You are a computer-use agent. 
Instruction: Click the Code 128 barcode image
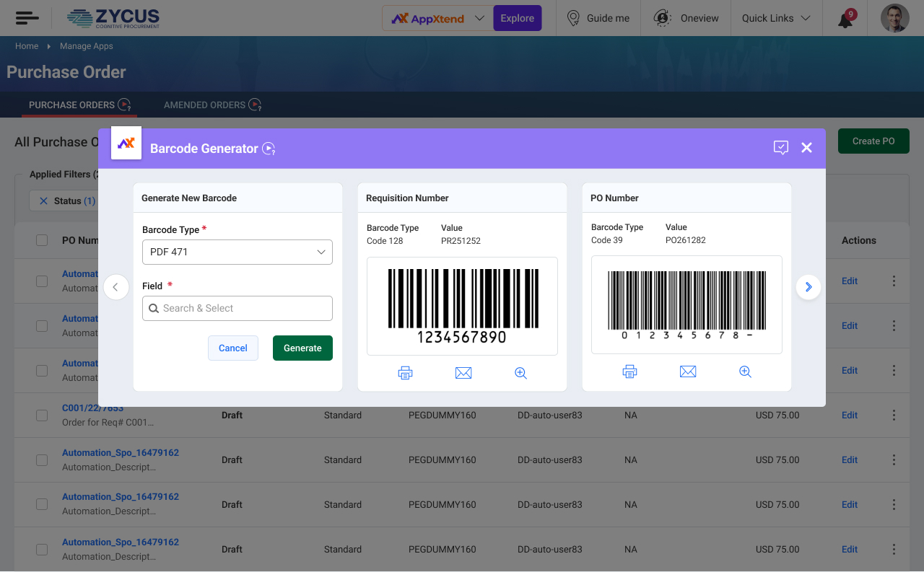462,306
